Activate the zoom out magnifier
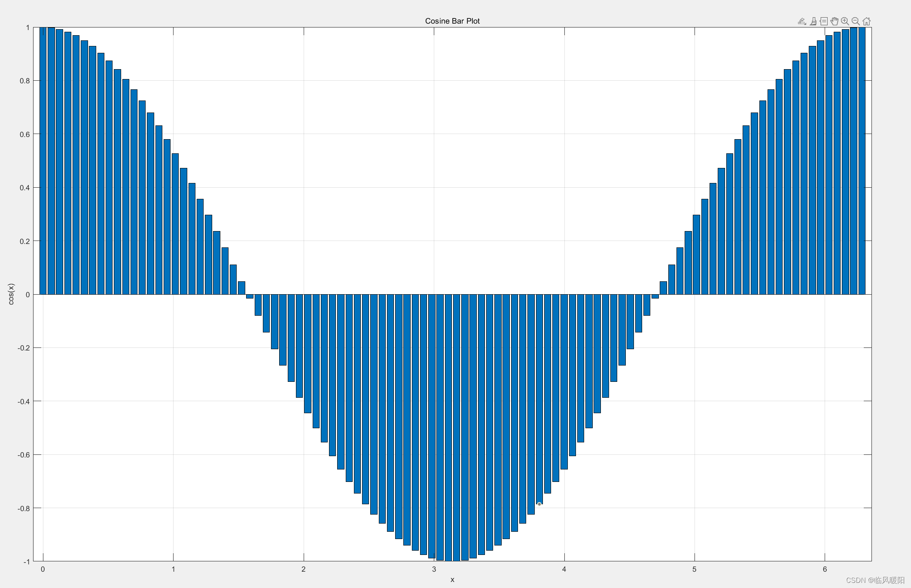The height and width of the screenshot is (588, 911). (856, 21)
